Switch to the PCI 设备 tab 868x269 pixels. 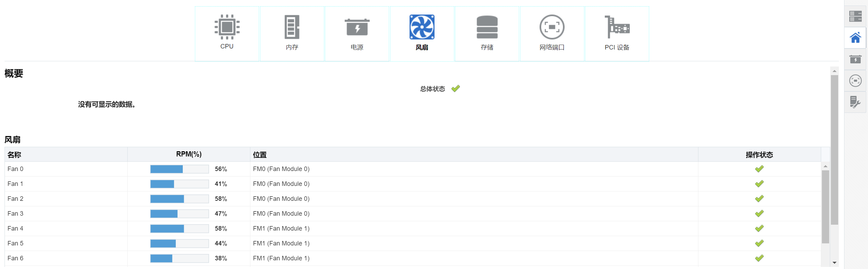click(617, 34)
